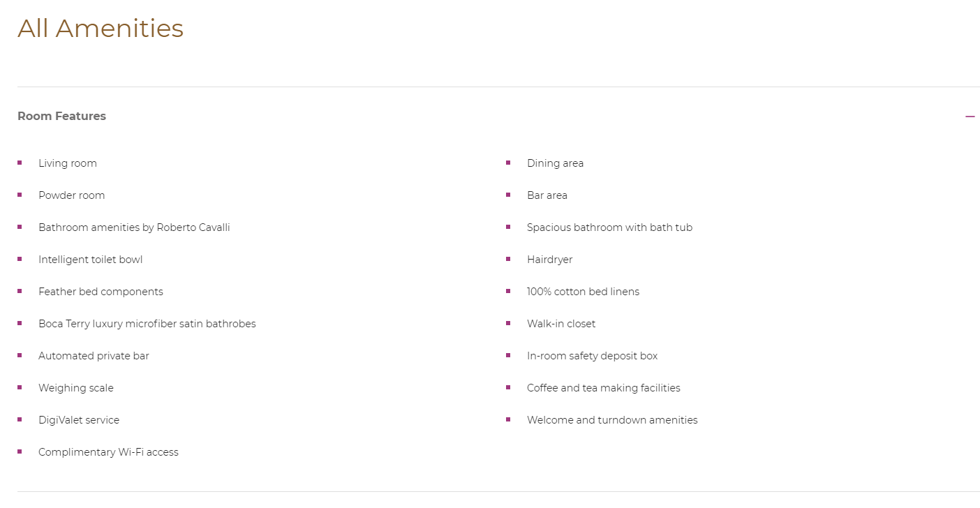Select Welcome and turndown amenities item
This screenshot has width=980, height=508.
[x=612, y=420]
